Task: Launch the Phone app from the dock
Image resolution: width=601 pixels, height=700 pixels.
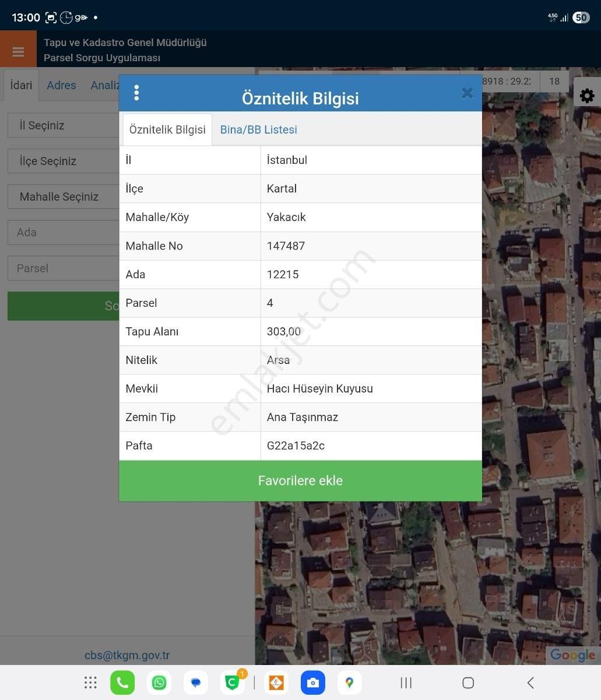Action: 122,682
